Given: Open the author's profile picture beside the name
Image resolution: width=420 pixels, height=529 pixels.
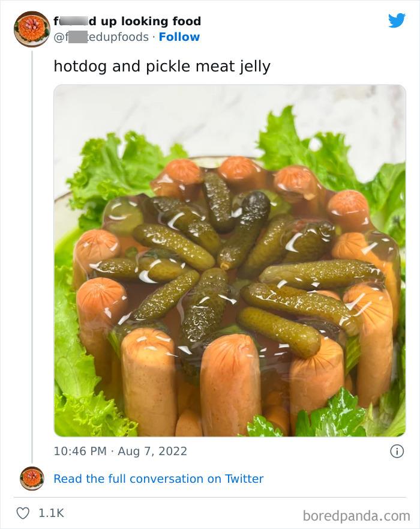Looking at the screenshot, I should point(32,29).
